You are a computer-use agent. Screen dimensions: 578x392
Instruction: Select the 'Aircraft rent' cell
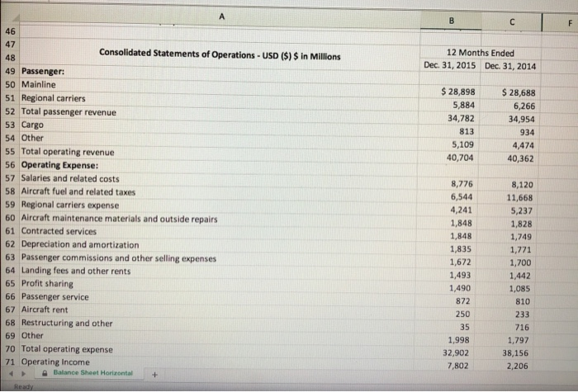(45, 309)
